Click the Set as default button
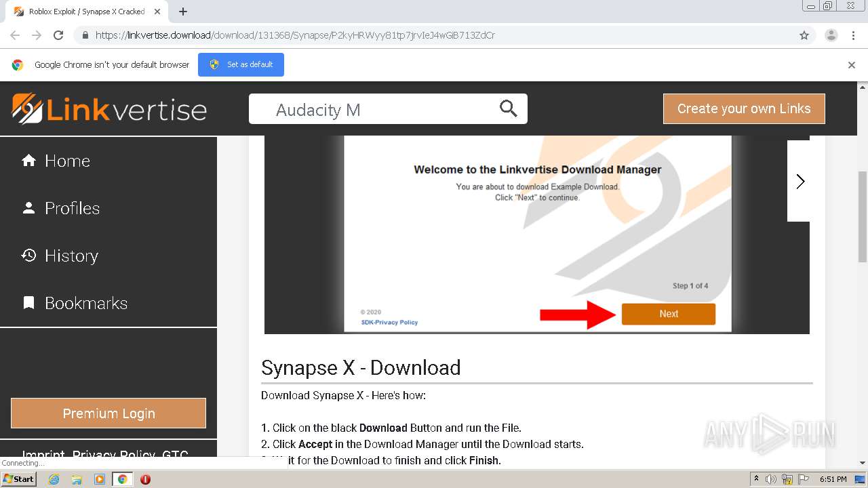 241,65
